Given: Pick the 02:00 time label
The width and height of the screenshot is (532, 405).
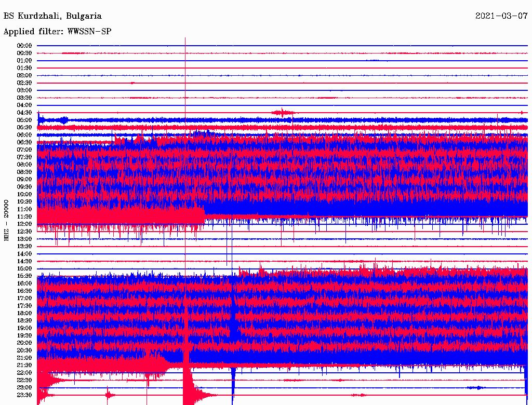Looking at the screenshot, I should pos(24,75).
